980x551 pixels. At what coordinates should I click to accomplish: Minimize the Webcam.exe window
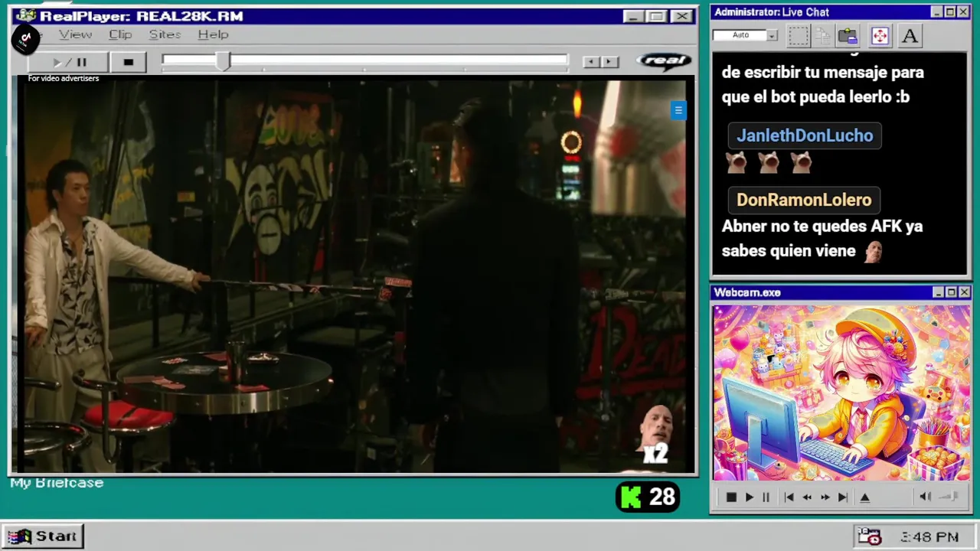tap(938, 292)
